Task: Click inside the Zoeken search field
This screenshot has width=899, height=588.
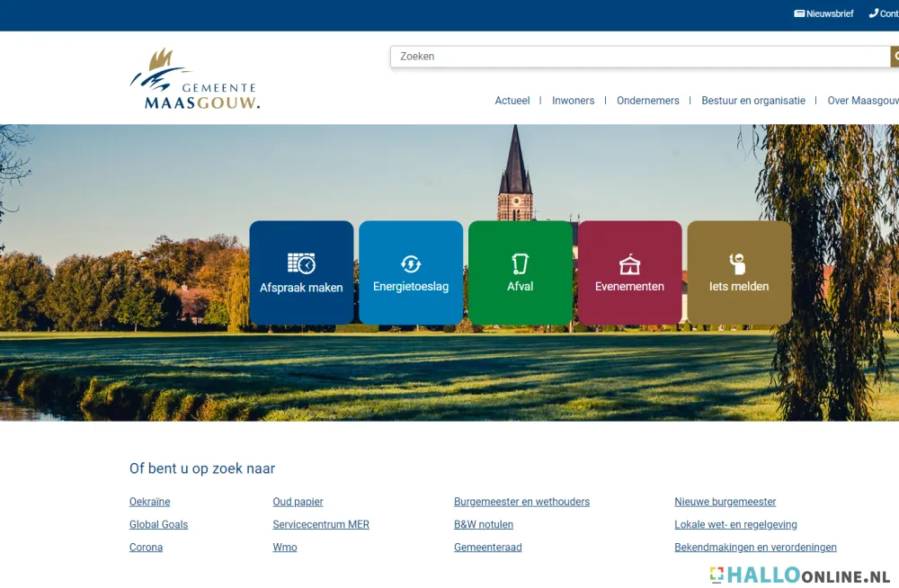Action: point(638,57)
